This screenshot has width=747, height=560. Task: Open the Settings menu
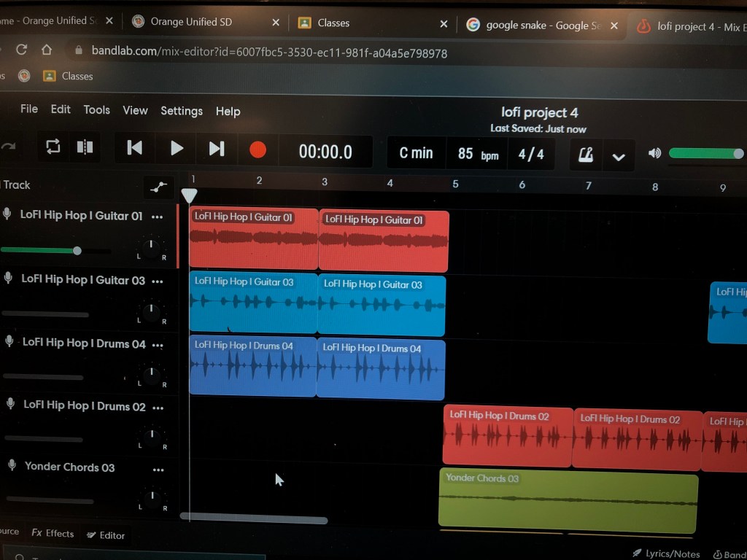[x=182, y=111]
